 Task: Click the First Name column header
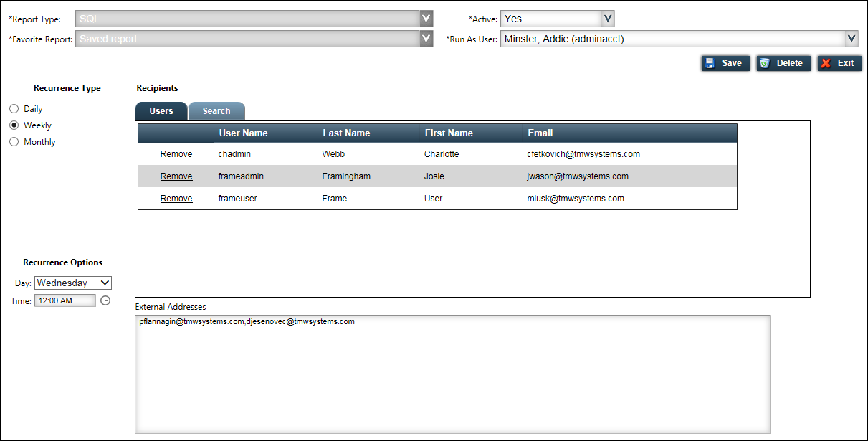[449, 133]
